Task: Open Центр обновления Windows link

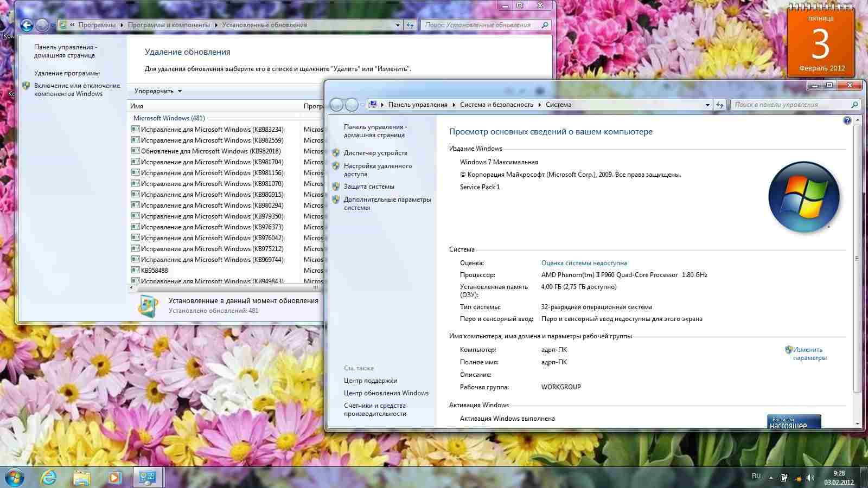Action: point(386,393)
